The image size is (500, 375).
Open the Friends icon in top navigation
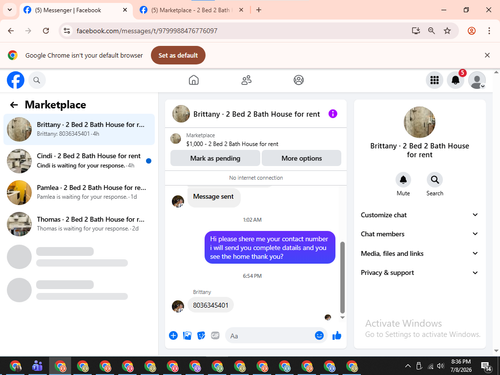tap(246, 80)
